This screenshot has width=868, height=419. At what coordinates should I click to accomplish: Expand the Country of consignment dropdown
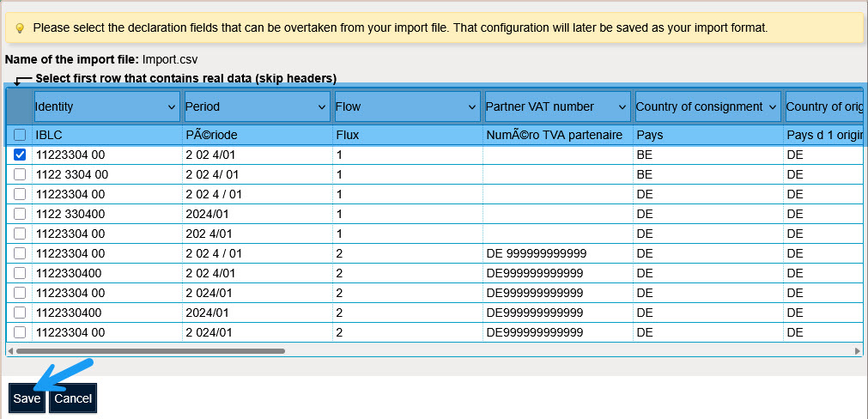click(708, 106)
